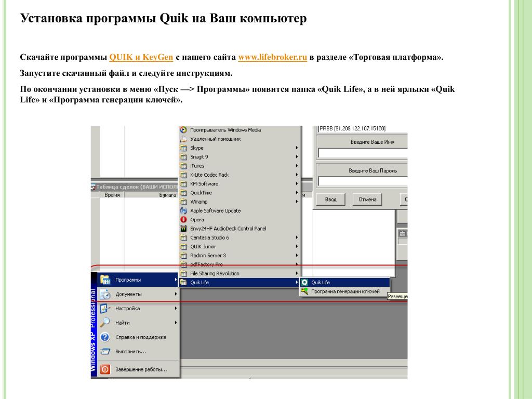Expand the Snagit 9 submenu arrow
This screenshot has height=399, width=532.
pos(297,157)
